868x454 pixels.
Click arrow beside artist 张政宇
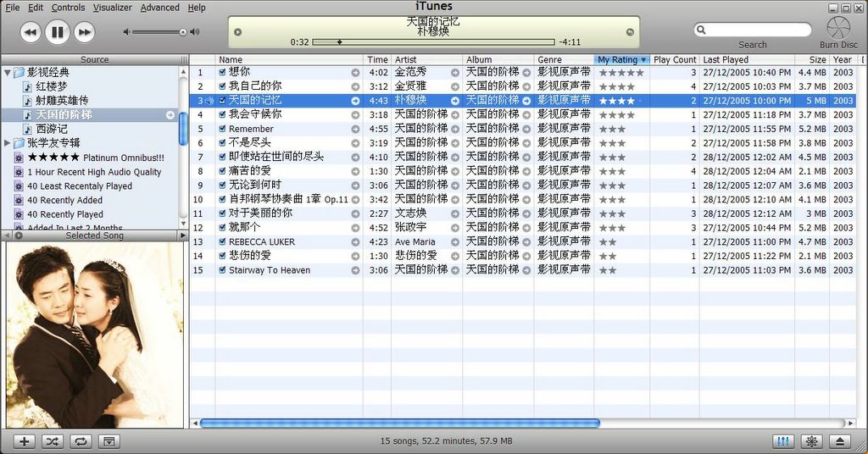pos(454,228)
